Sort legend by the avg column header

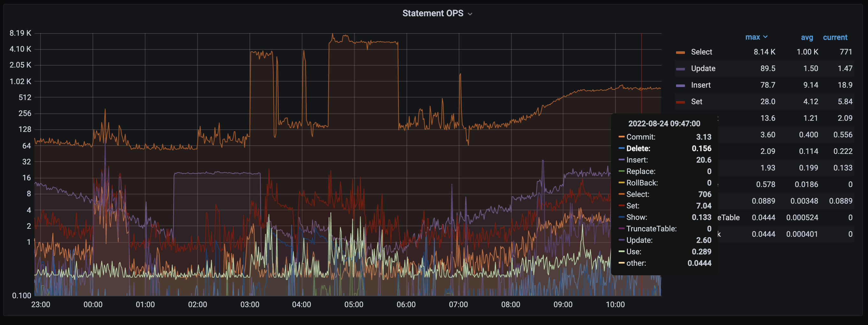tap(807, 37)
